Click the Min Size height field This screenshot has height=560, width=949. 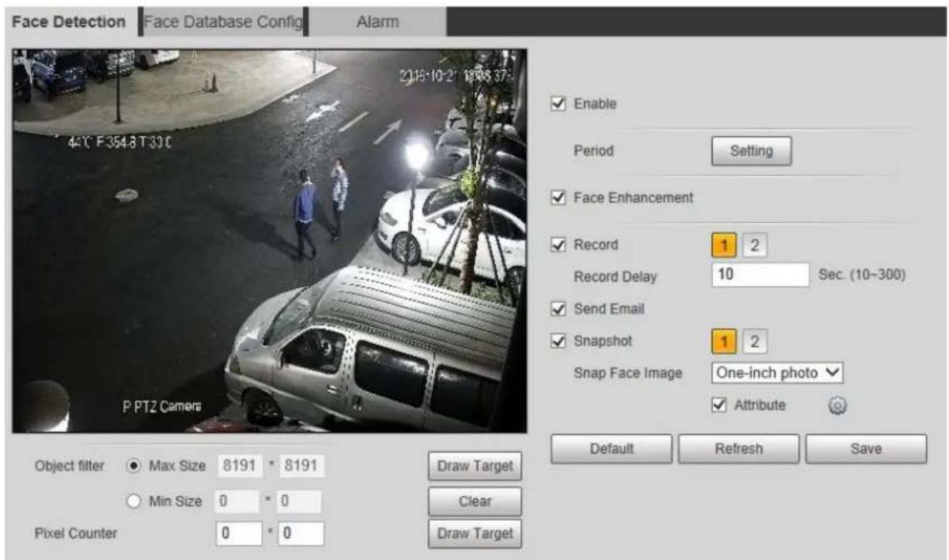pyautogui.click(x=300, y=502)
